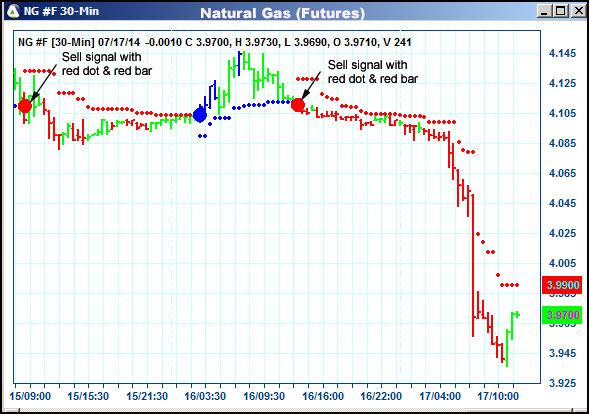Viewport: 589px width, 414px height.
Task: Click the 3.945 price axis label
Action: coord(562,354)
